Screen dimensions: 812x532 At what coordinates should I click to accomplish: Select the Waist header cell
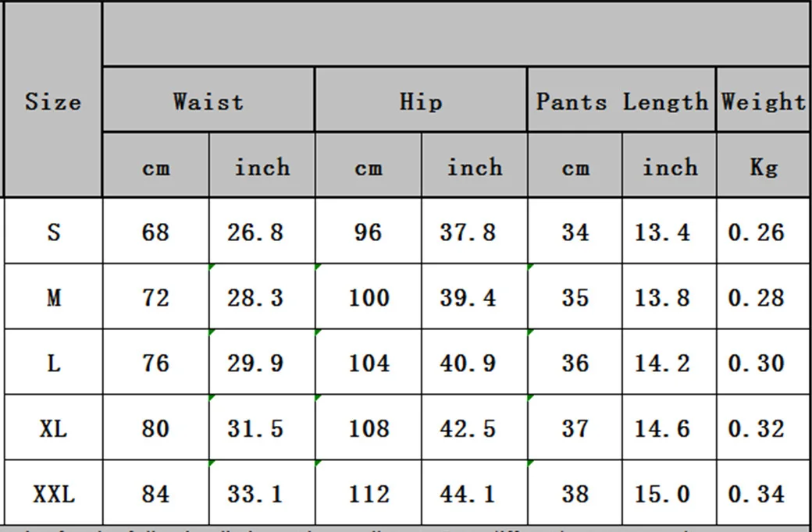pyautogui.click(x=208, y=99)
